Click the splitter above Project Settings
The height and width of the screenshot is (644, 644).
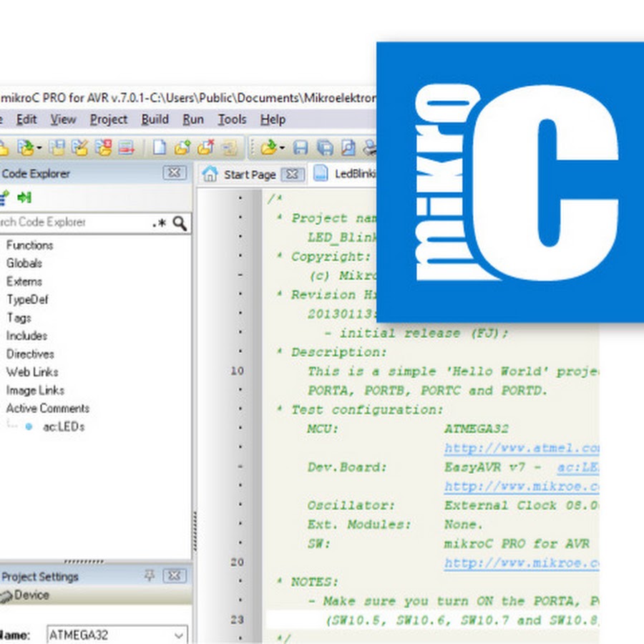(x=84, y=561)
